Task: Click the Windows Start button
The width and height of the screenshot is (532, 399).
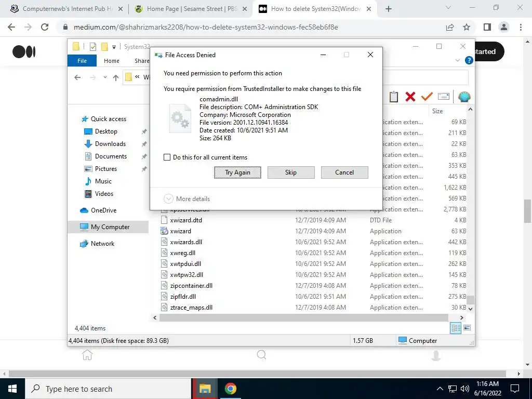Action: click(12, 389)
